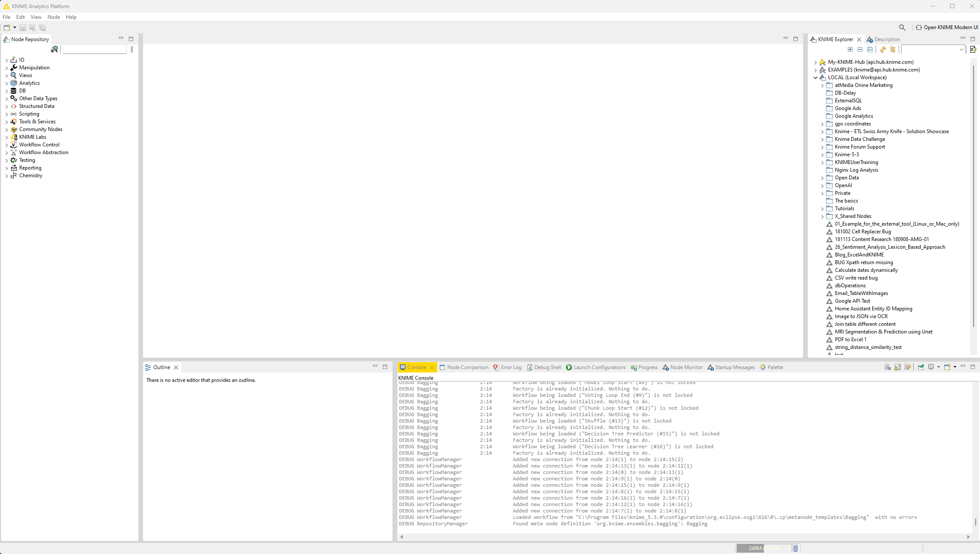Switch to the Node Monitor tab
980x554 pixels.
click(682, 367)
